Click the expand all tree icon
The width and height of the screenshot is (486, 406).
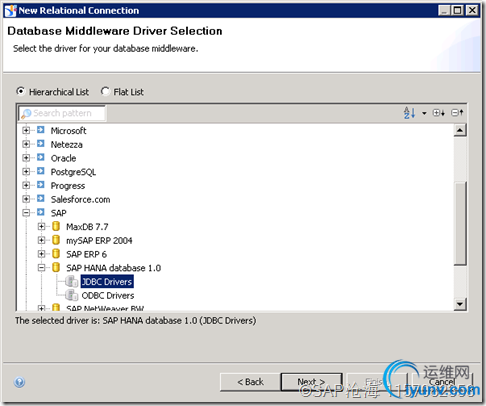pyautogui.click(x=439, y=113)
